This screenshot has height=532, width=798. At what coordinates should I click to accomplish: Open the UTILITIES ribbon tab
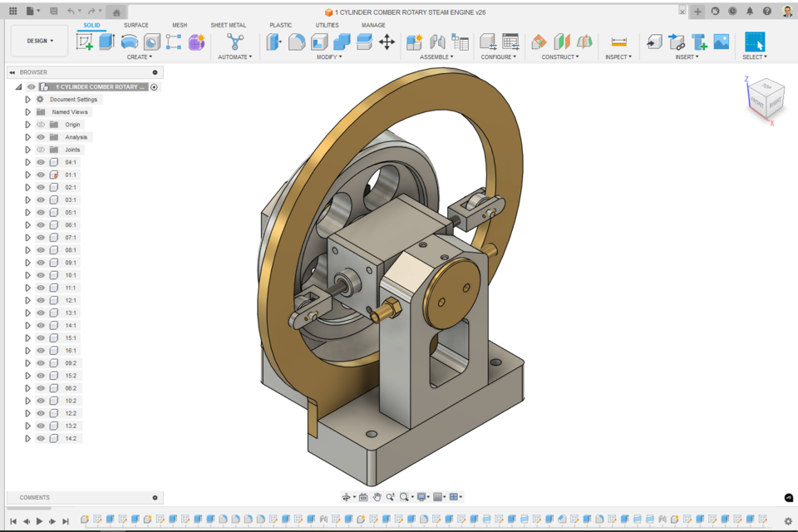327,25
